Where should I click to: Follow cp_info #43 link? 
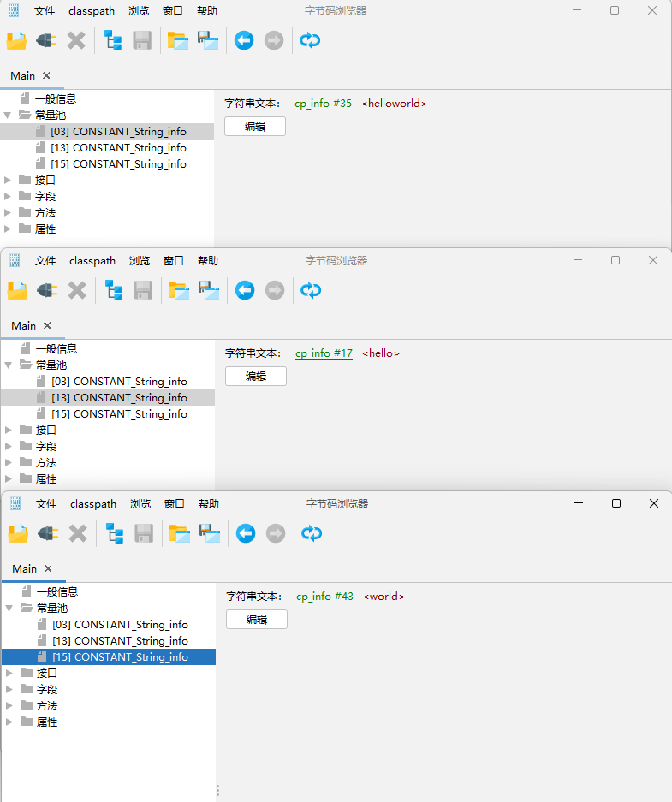325,597
